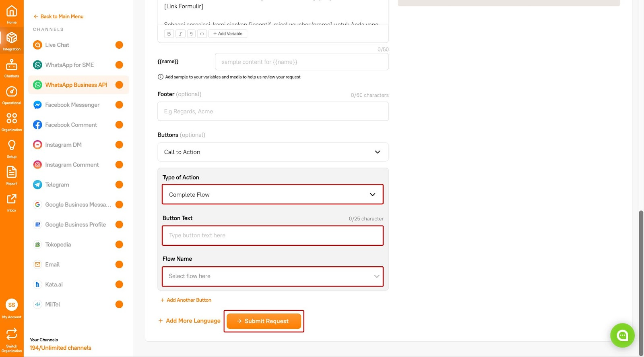The width and height of the screenshot is (644, 357).
Task: Click the info icon beside sample hint
Action: (161, 77)
